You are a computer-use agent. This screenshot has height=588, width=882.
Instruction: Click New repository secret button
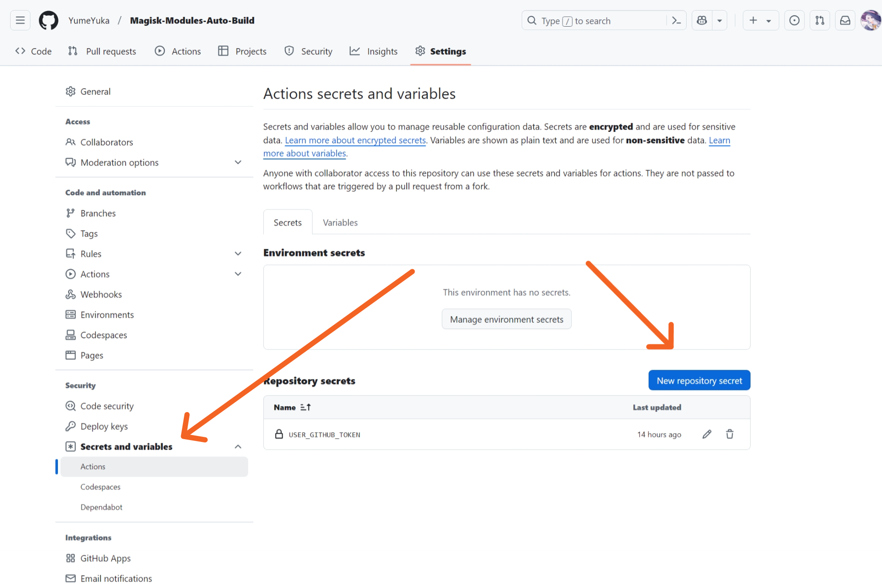coord(699,380)
